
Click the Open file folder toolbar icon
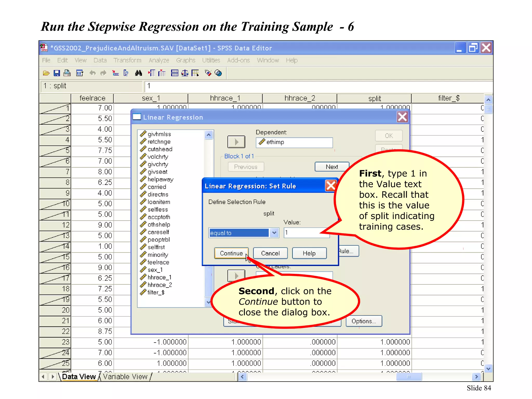[46, 73]
